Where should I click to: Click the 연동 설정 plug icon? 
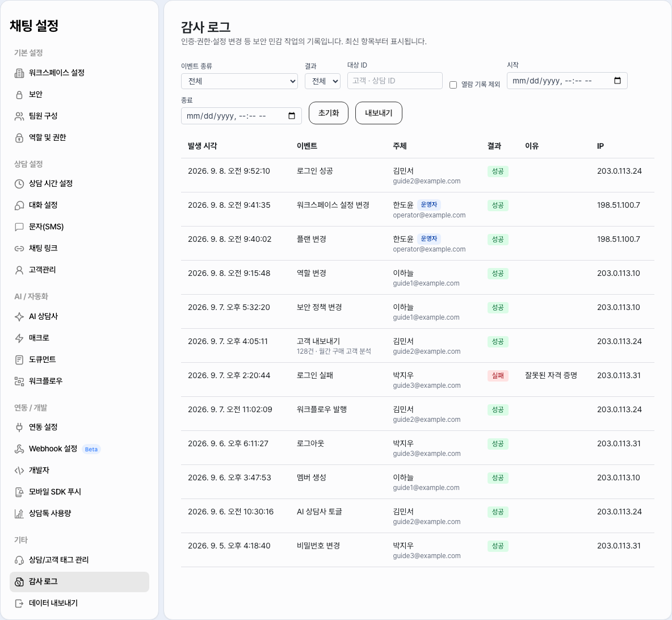[19, 427]
